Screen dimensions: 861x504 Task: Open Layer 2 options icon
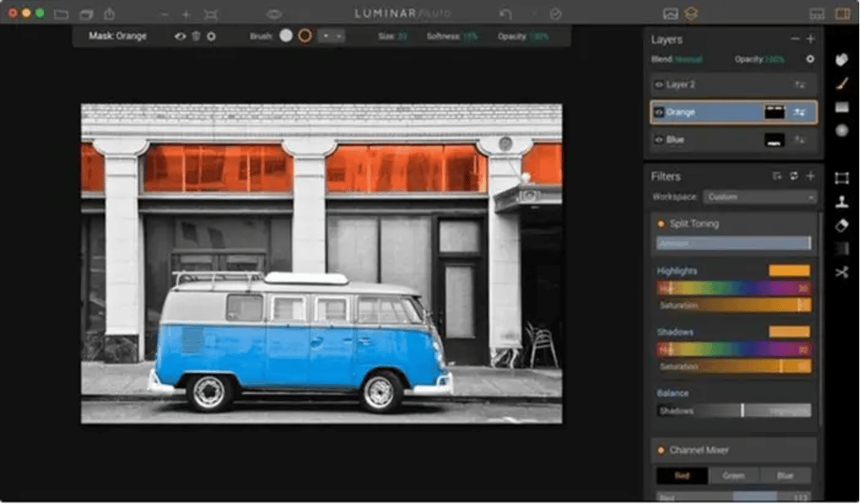point(800,85)
